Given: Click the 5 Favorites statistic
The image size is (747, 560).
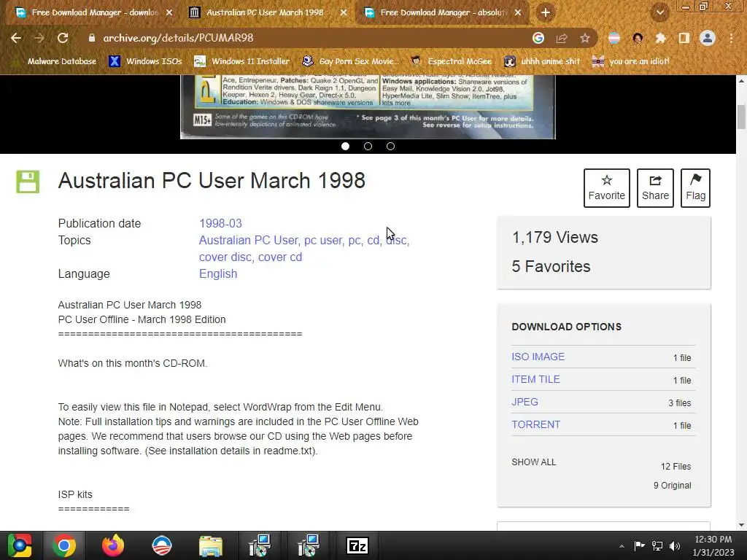Looking at the screenshot, I should (x=551, y=266).
